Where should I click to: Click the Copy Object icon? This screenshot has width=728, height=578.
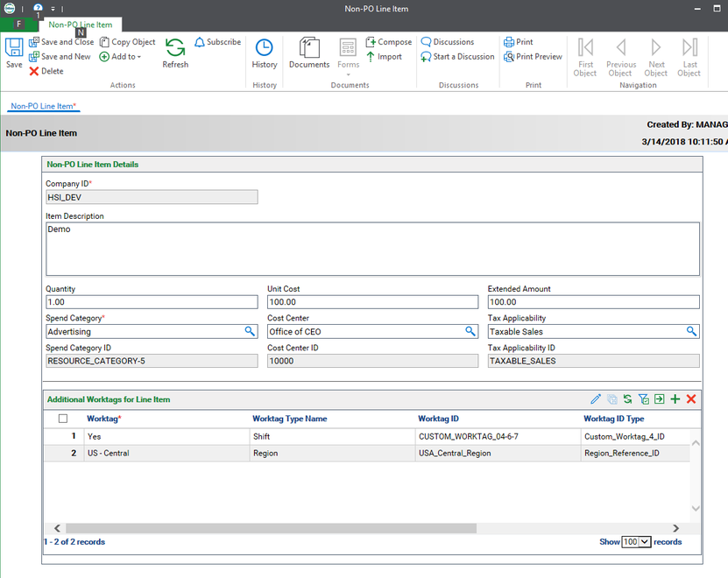point(127,41)
